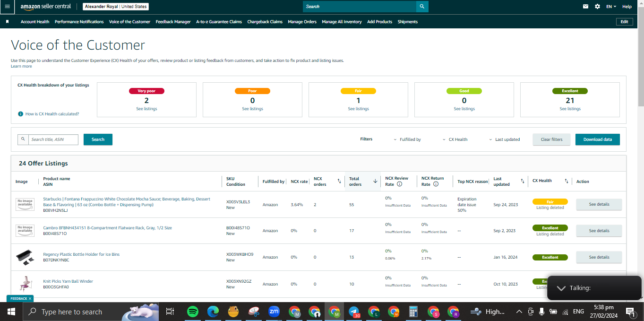Click Clear filters button
Image resolution: width=644 pixels, height=321 pixels.
click(552, 139)
